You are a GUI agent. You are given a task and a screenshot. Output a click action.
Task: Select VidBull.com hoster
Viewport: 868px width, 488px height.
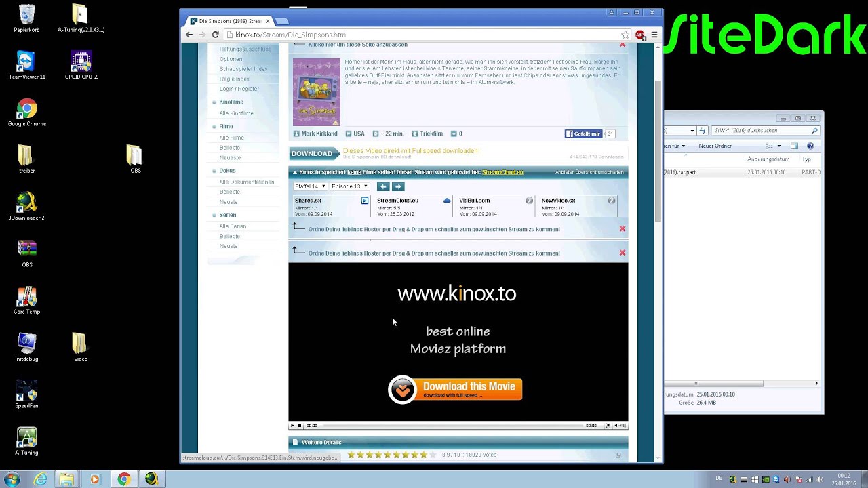[496, 207]
